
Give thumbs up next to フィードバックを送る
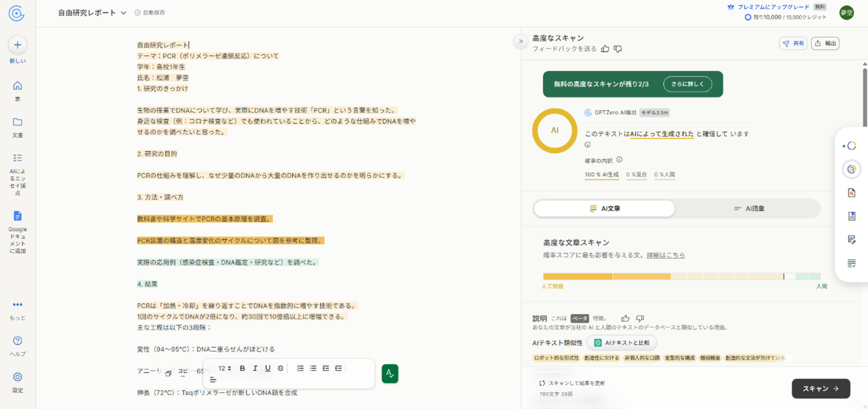pos(605,49)
